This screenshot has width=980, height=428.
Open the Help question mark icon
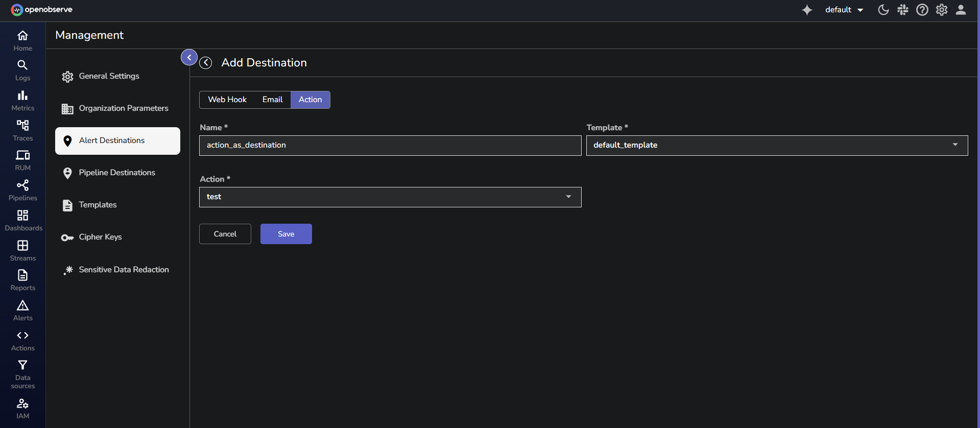pyautogui.click(x=922, y=10)
